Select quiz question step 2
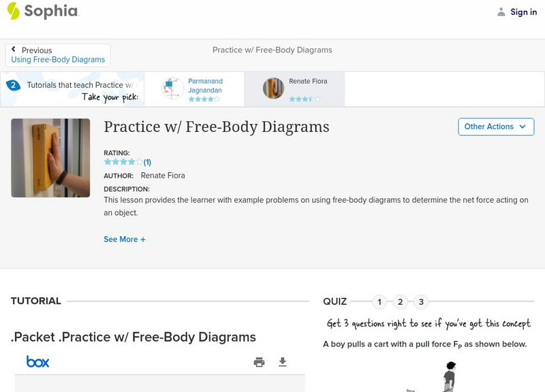Viewport: 545px width, 392px height. pos(401,301)
